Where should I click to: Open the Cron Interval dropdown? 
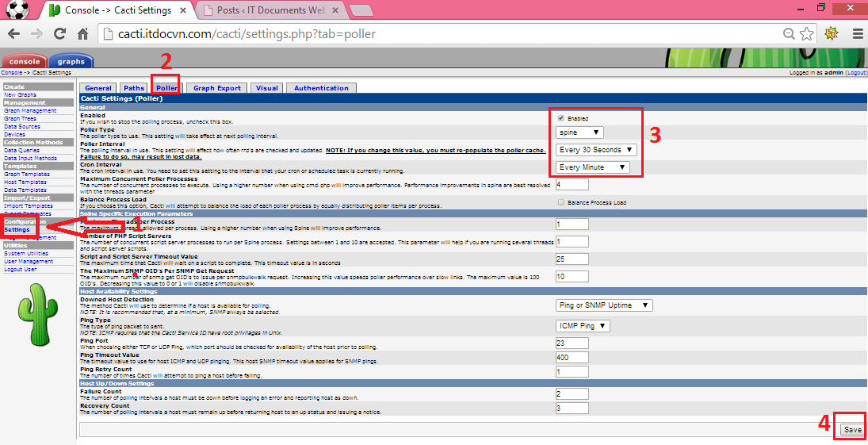pos(593,167)
